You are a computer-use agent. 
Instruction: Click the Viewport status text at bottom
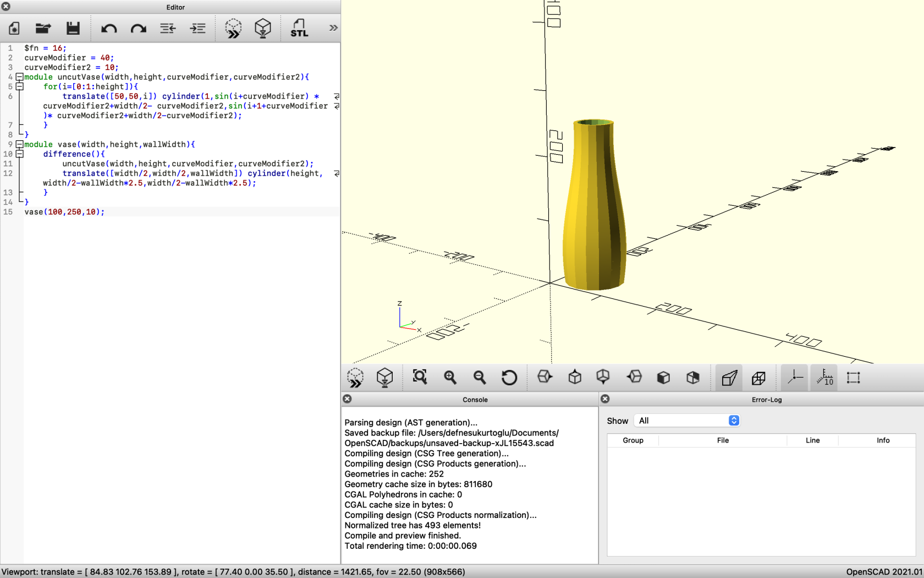[x=233, y=572]
